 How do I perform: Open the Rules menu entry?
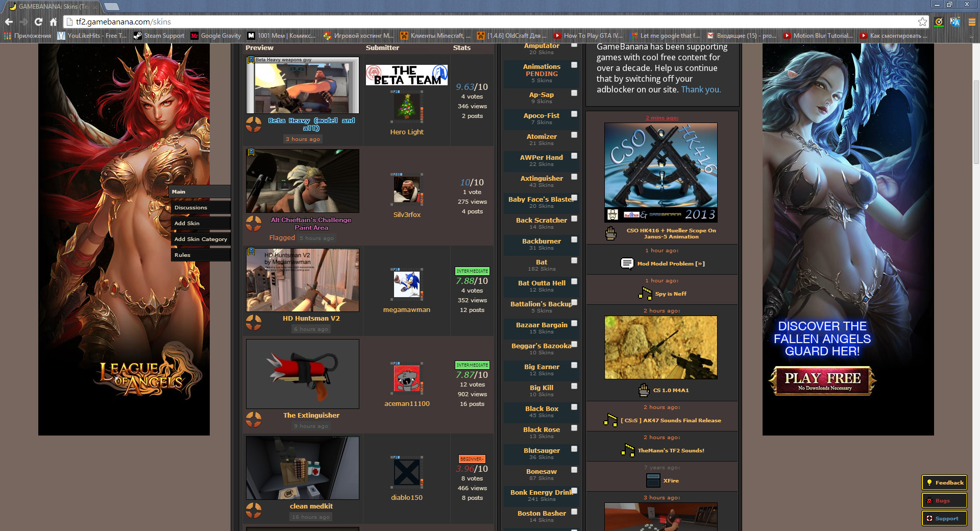(x=201, y=255)
